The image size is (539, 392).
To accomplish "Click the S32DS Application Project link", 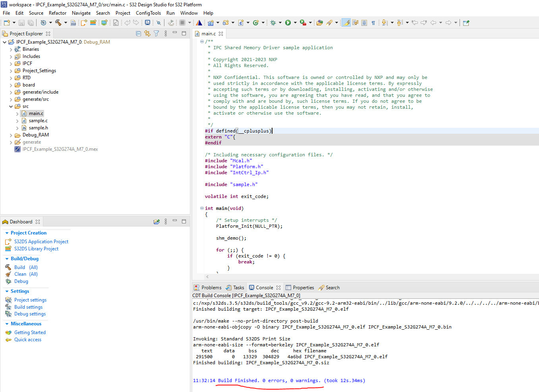I will (x=41, y=241).
